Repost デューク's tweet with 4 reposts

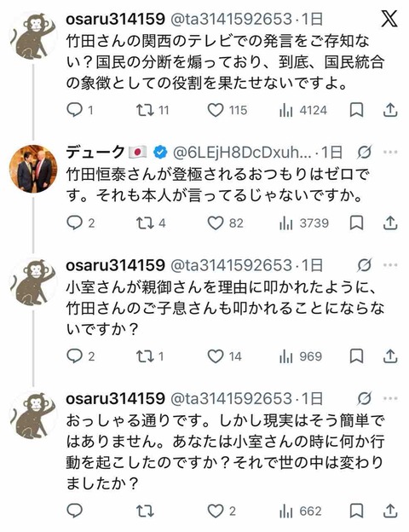(145, 223)
